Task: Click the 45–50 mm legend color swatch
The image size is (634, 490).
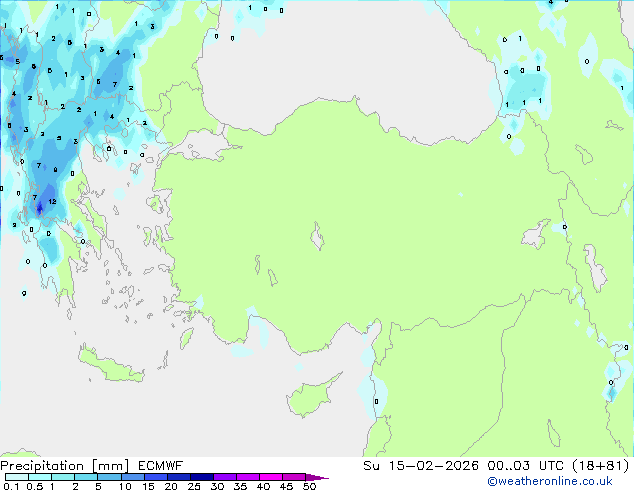Action: [x=294, y=477]
